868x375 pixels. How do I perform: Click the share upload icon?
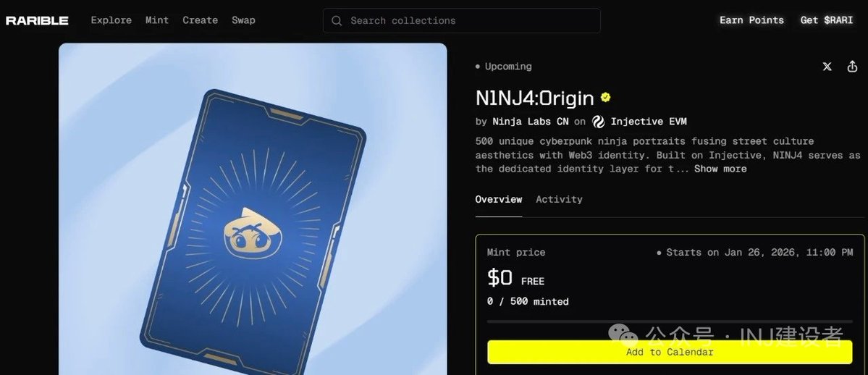[x=852, y=67]
